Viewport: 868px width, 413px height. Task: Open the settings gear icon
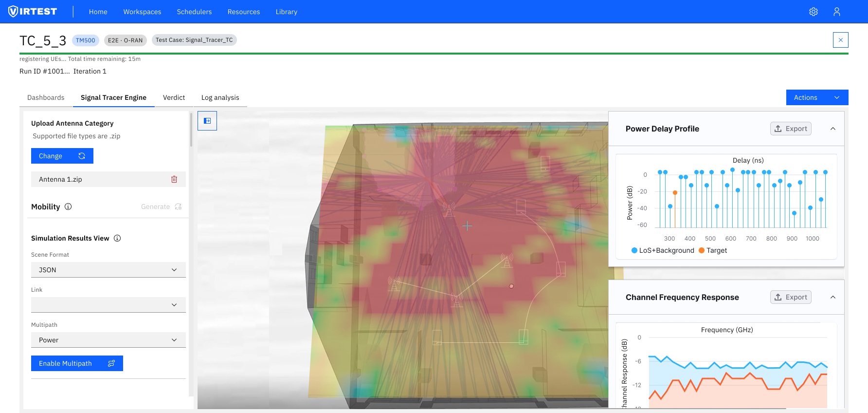pos(813,12)
